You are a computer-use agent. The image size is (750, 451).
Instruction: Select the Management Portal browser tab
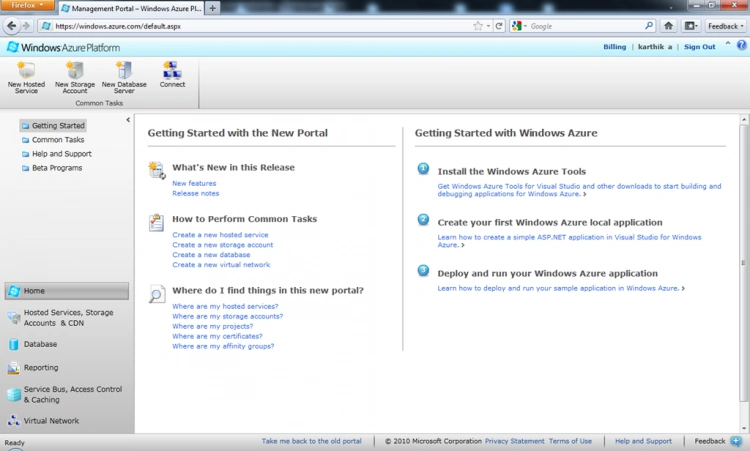pos(131,9)
